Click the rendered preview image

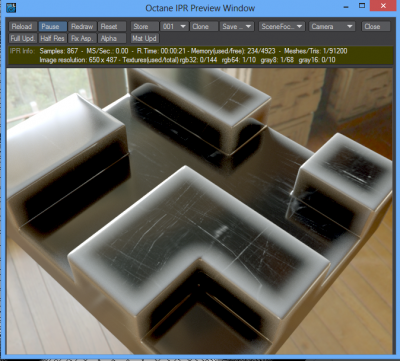(x=199, y=211)
